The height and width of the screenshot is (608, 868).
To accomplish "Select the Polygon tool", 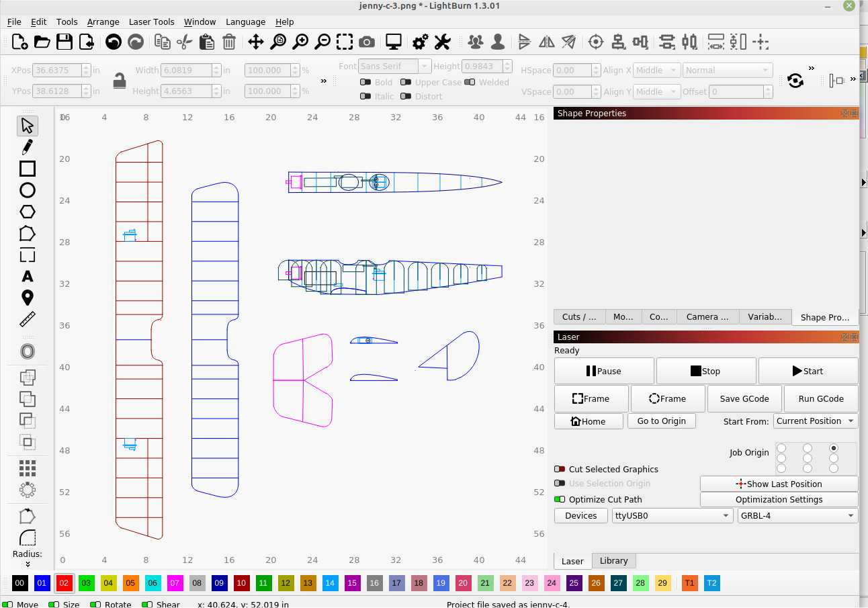I will click(x=28, y=212).
